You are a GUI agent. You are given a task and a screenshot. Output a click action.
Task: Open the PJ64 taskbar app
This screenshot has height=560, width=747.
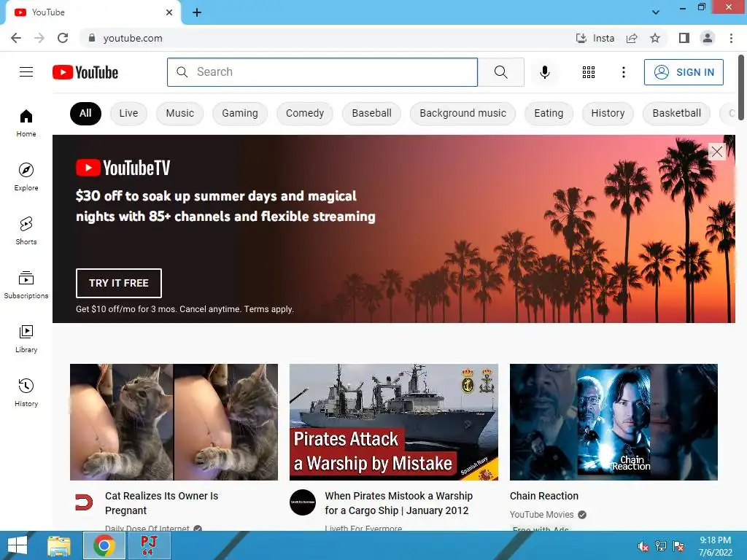tap(148, 545)
